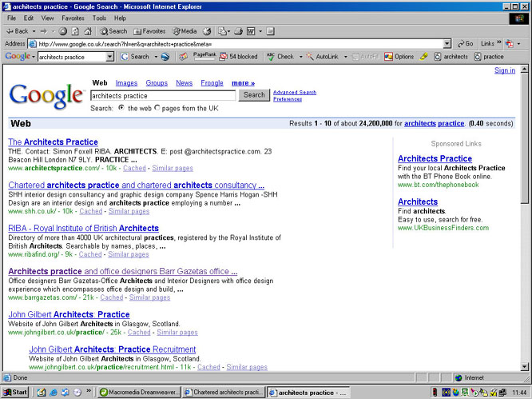Click the Windows Start button
This screenshot has height=399, width=532.
point(15,393)
